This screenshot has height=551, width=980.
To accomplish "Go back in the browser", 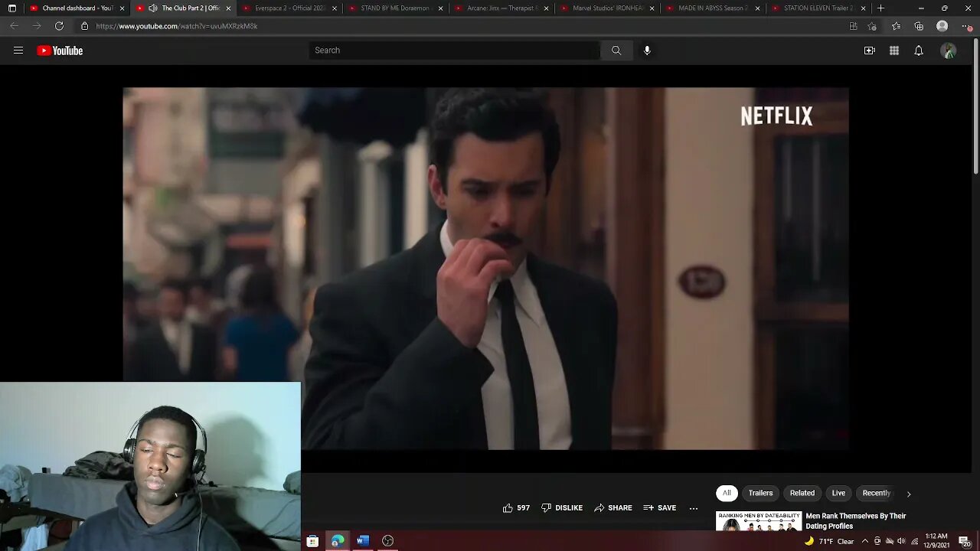I will [14, 26].
